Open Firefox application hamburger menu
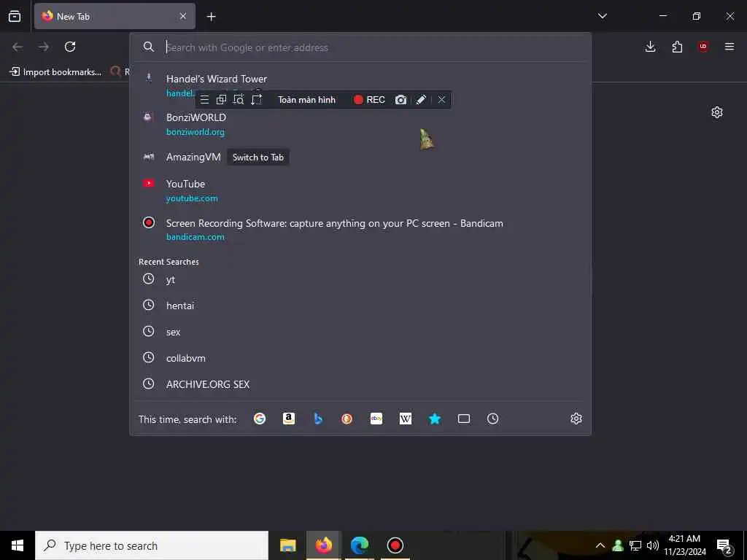Screen dimensions: 747x560 tap(729, 47)
